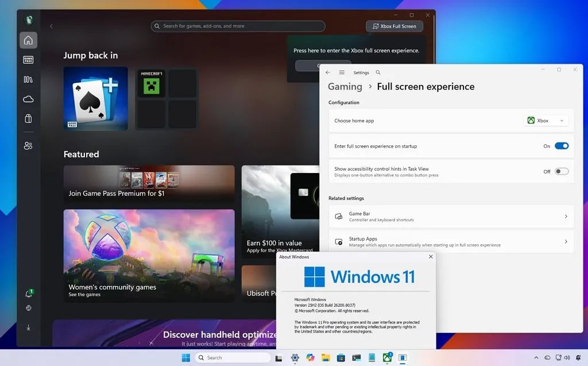The width and height of the screenshot is (588, 366).
Task: Select the Cloud gaming icon in the sidebar
Action: coord(28,98)
